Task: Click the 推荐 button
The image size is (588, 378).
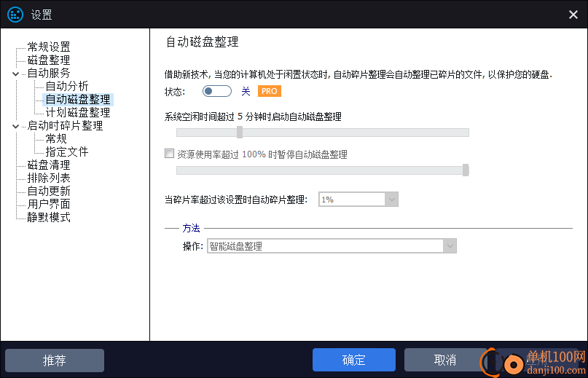Action: pyautogui.click(x=55, y=361)
